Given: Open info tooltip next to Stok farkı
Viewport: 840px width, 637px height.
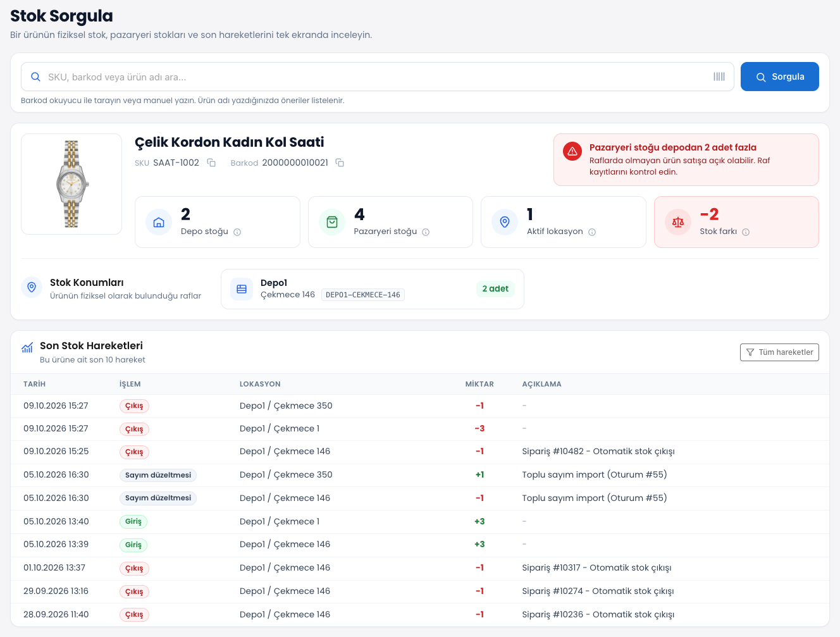Looking at the screenshot, I should pyautogui.click(x=746, y=232).
